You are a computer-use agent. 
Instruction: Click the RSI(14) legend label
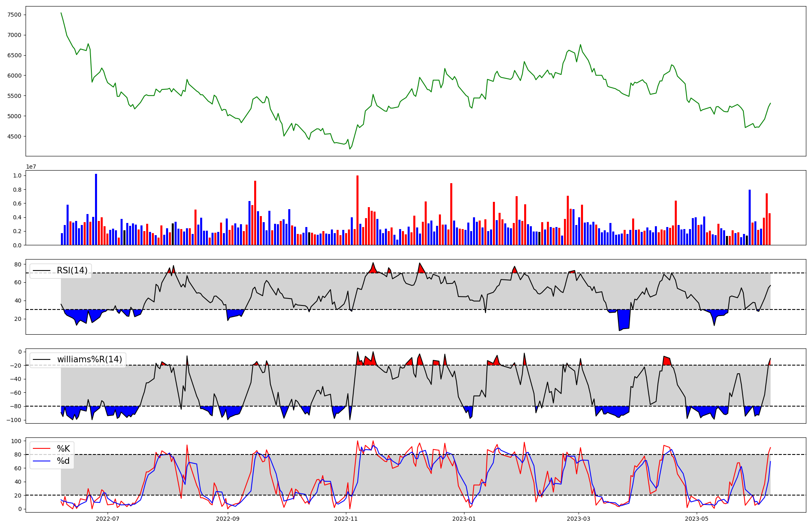coord(72,270)
